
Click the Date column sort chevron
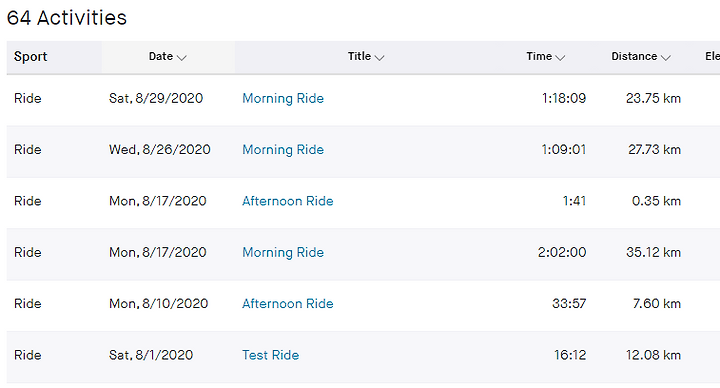[182, 58]
